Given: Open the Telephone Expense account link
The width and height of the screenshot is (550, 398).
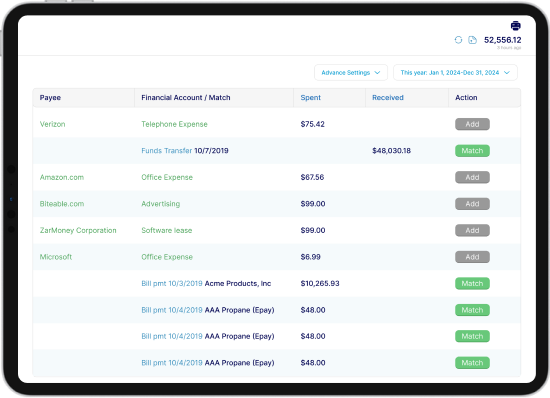Looking at the screenshot, I should coord(174,124).
